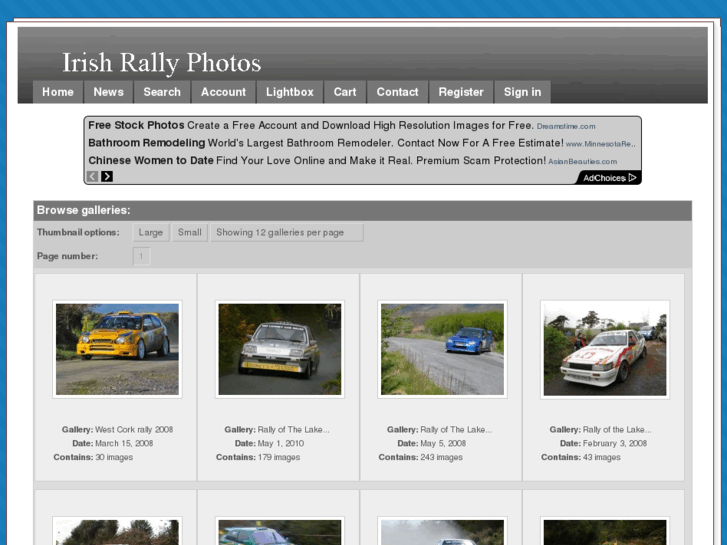Click the 'Contains: 243 images' text
Viewport: 727px width, 545px height.
pos(421,457)
